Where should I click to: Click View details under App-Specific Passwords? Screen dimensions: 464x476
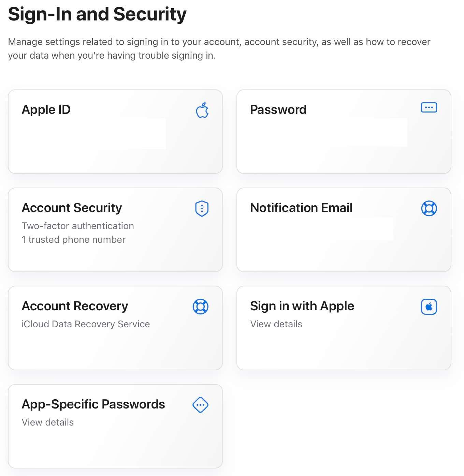pyautogui.click(x=47, y=422)
